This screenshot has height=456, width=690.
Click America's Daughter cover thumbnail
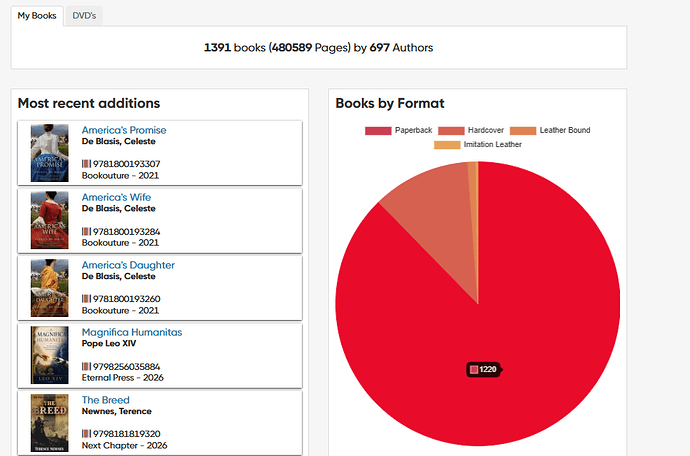pyautogui.click(x=50, y=288)
